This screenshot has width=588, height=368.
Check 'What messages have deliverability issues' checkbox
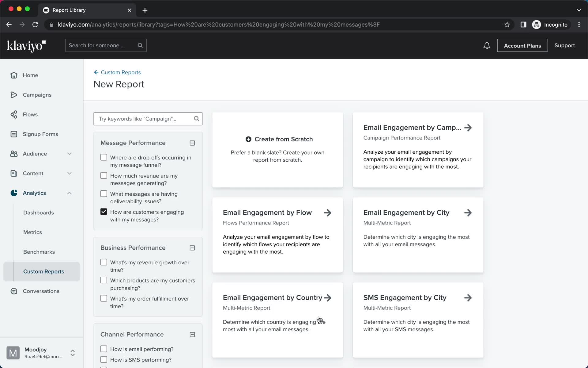(x=104, y=194)
